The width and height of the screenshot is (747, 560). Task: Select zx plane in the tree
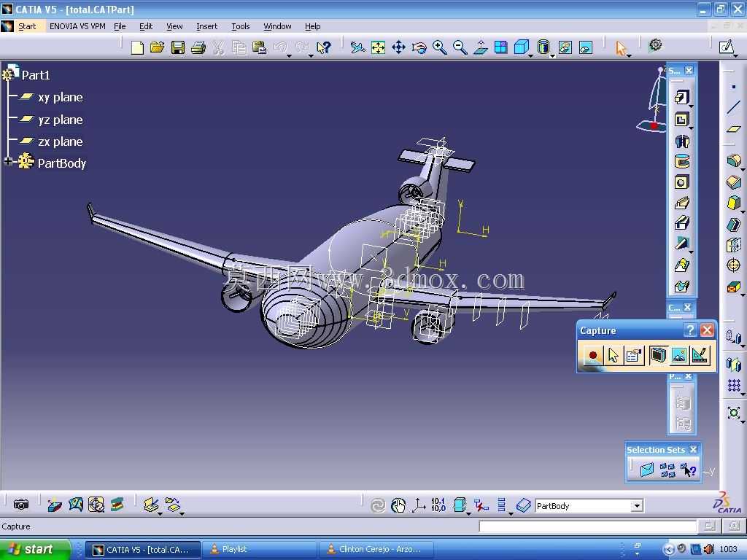(x=60, y=141)
